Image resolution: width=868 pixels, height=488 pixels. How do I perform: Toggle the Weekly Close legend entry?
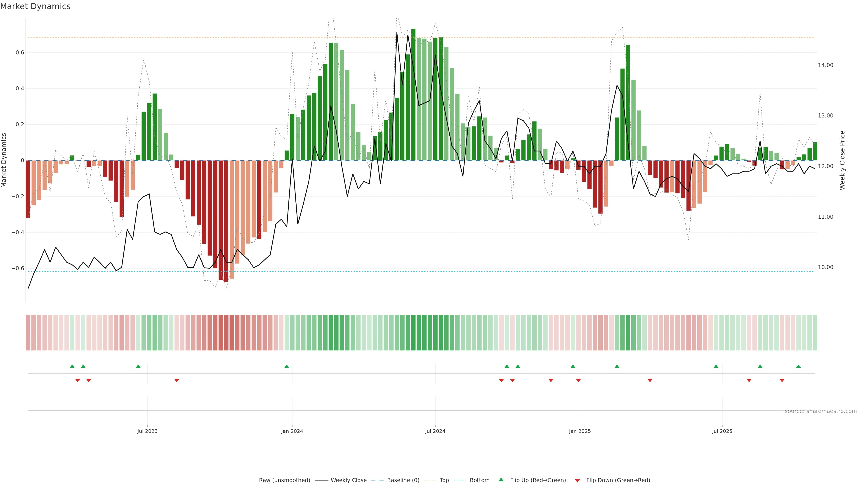pos(348,480)
